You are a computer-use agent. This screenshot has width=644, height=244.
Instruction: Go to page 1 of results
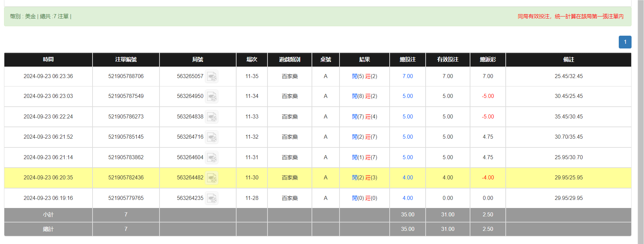tap(625, 42)
